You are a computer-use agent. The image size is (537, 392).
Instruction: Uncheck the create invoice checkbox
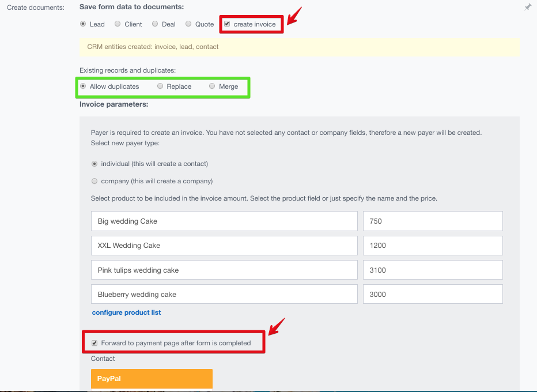[x=227, y=24]
